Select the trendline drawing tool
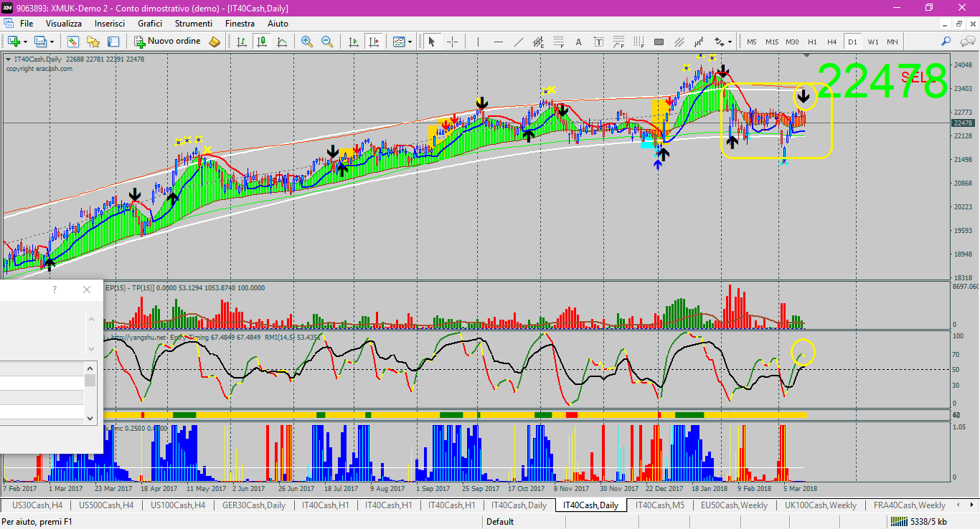Screen dimensions: 980x529 518,42
